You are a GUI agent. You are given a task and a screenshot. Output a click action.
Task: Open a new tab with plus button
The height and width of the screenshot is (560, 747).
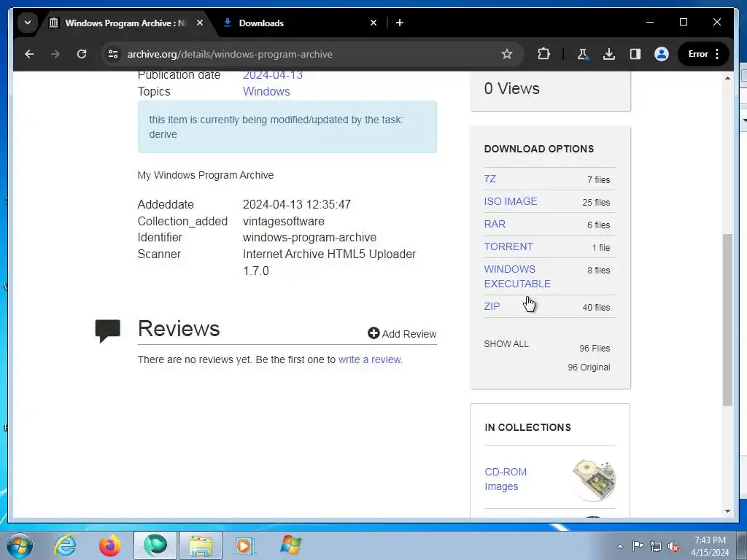click(400, 23)
